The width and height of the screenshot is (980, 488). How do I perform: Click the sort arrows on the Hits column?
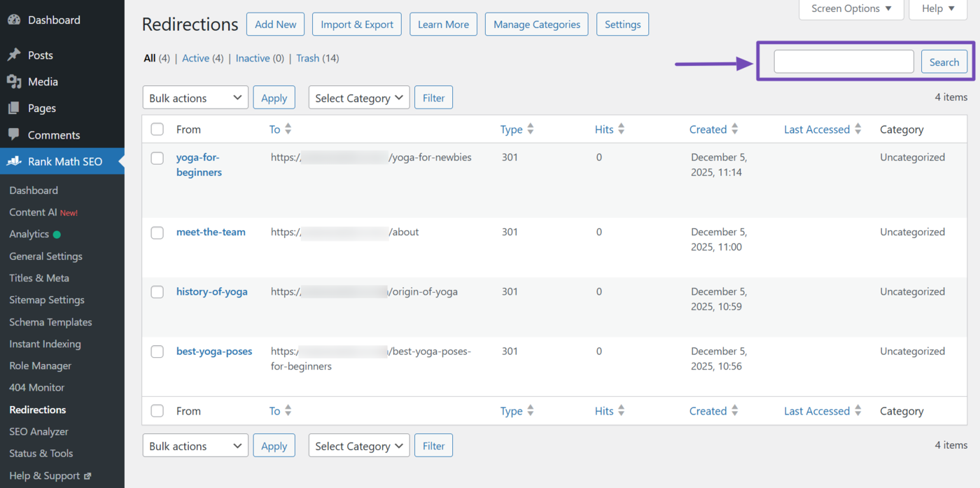coord(622,129)
